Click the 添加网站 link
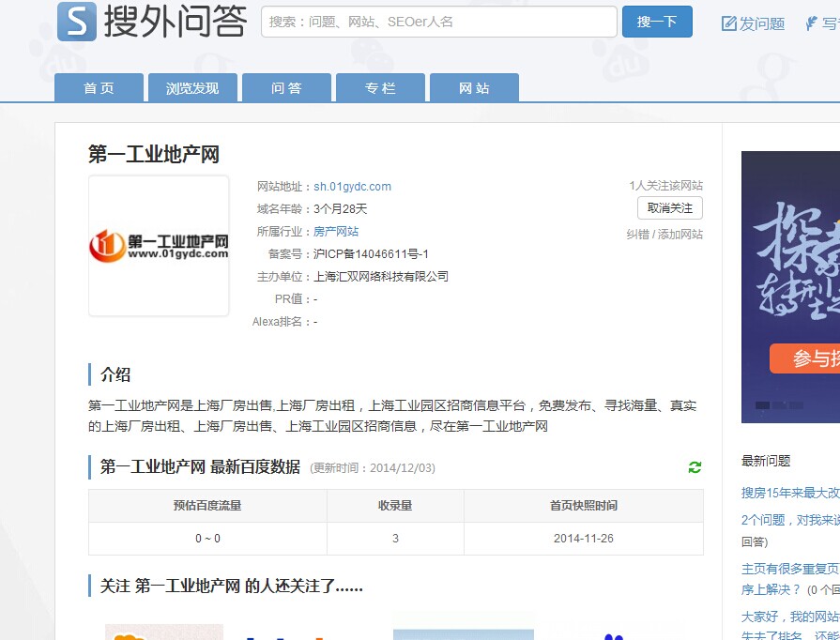The image size is (840, 640). click(680, 234)
